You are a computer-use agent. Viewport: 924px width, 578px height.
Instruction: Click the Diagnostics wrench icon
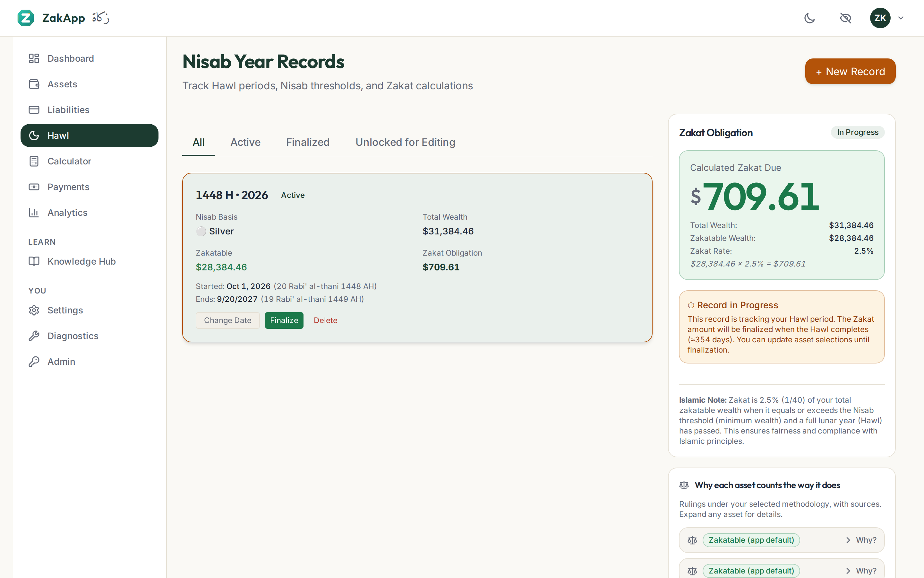[34, 336]
